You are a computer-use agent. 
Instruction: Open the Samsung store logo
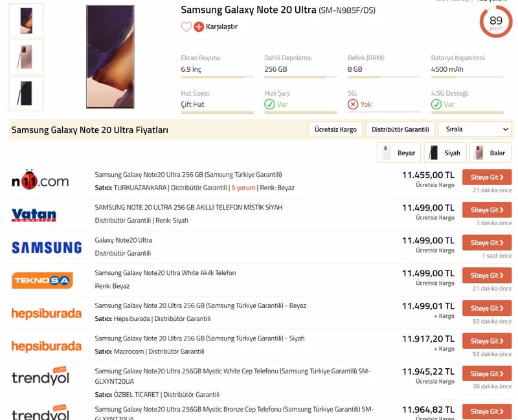pyautogui.click(x=47, y=247)
